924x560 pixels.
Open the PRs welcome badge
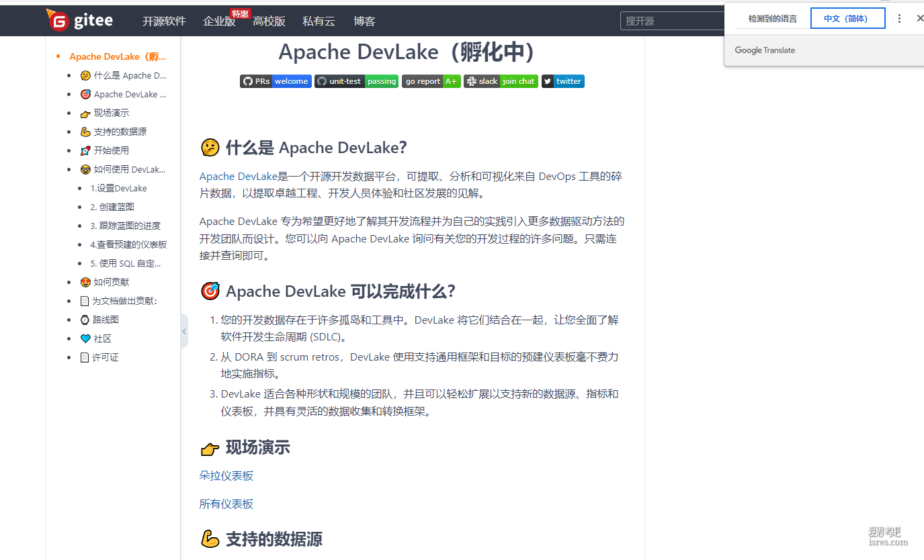tap(276, 81)
